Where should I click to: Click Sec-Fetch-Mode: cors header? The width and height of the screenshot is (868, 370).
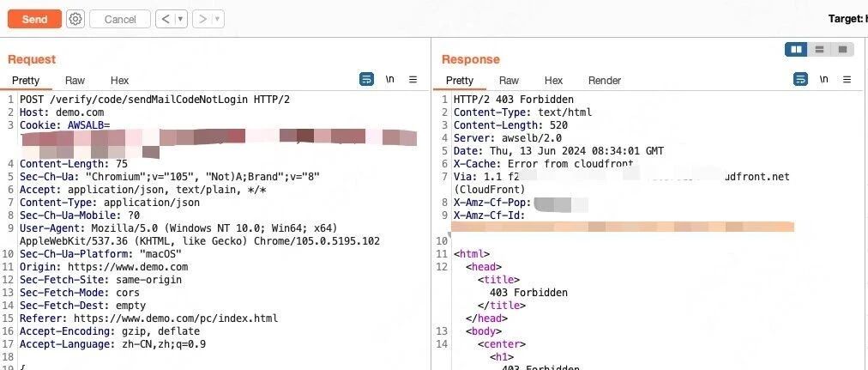pos(80,293)
